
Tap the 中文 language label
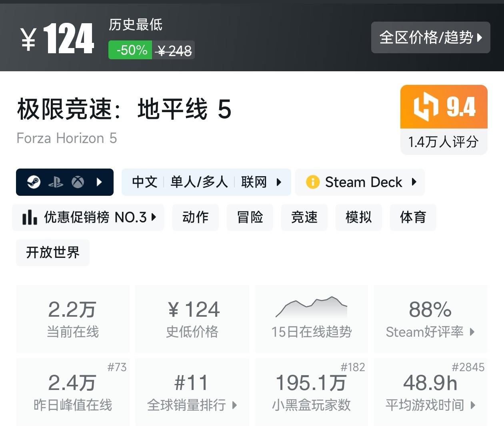coord(145,182)
